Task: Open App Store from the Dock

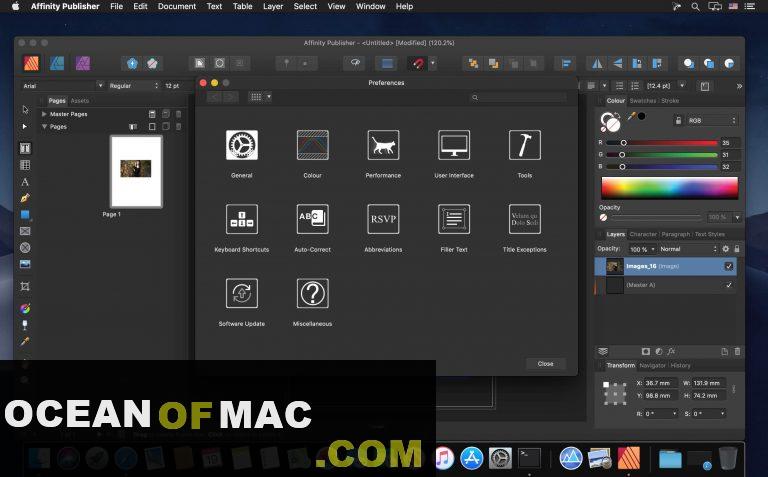Action: coord(472,458)
